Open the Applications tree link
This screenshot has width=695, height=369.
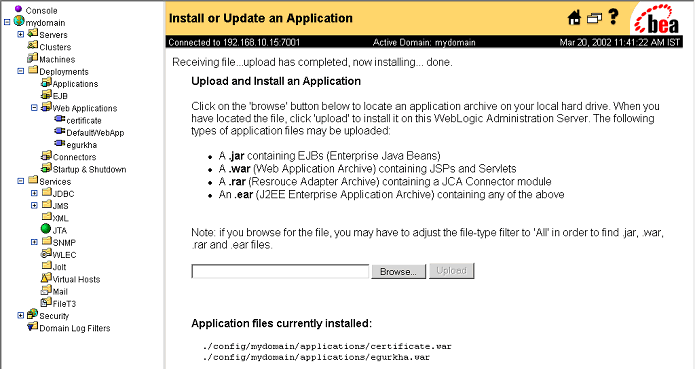click(x=75, y=84)
